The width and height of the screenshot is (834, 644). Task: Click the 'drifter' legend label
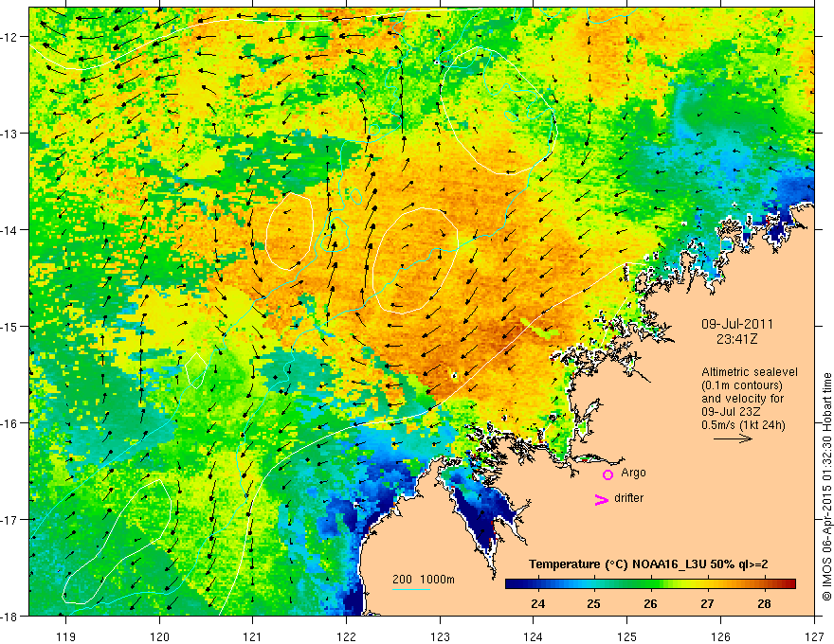[628, 498]
